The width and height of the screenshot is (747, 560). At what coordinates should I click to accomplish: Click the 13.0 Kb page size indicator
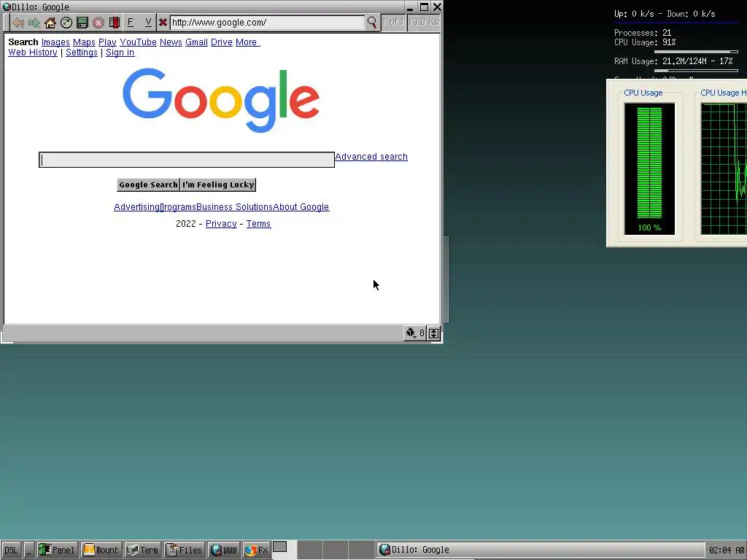point(424,23)
